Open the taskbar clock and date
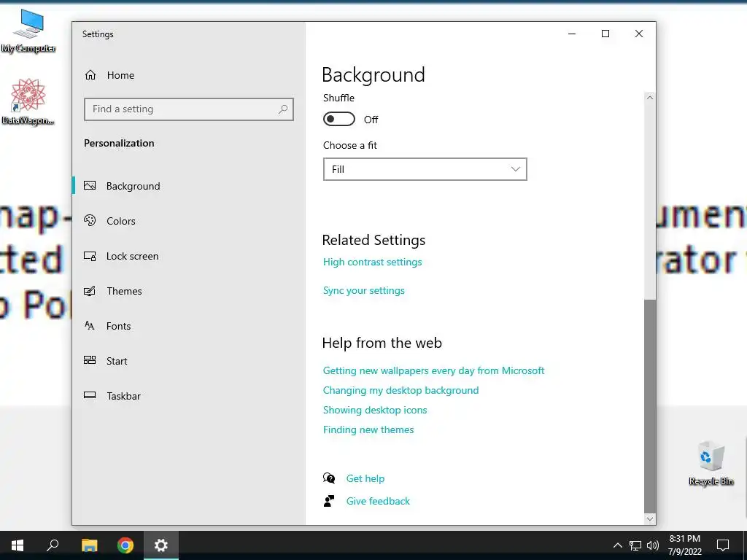This screenshot has width=747, height=560. coord(684,545)
